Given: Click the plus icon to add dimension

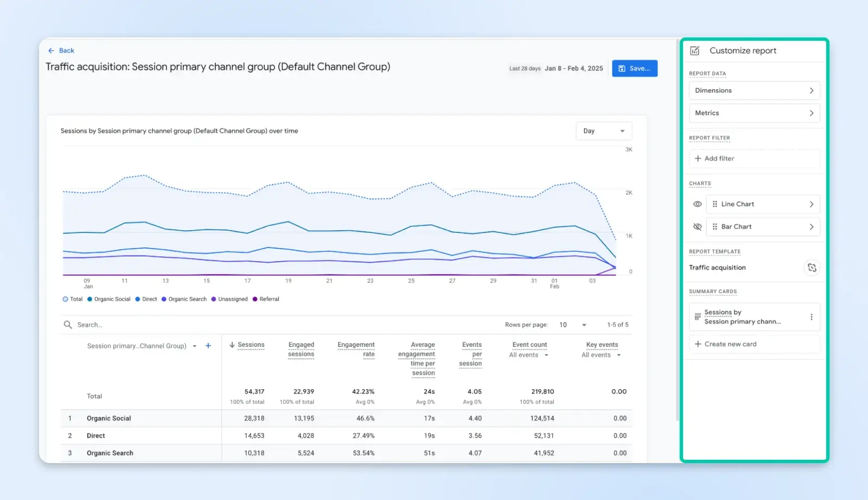Looking at the screenshot, I should coord(208,346).
